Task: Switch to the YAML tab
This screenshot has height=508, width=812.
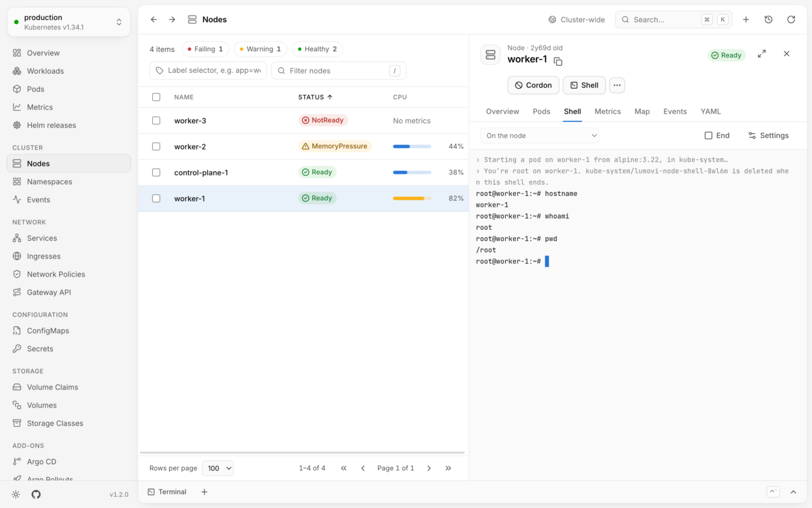Action: pos(710,112)
